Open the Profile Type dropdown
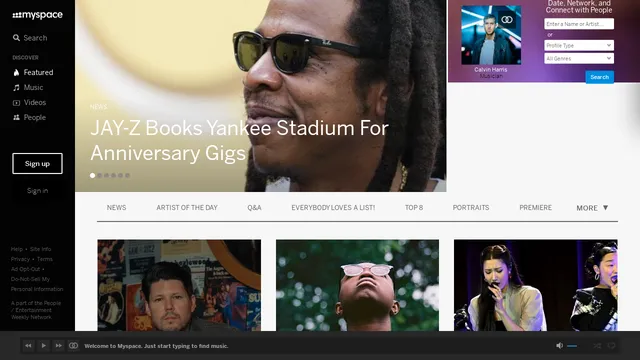The width and height of the screenshot is (640, 360). coord(579,45)
